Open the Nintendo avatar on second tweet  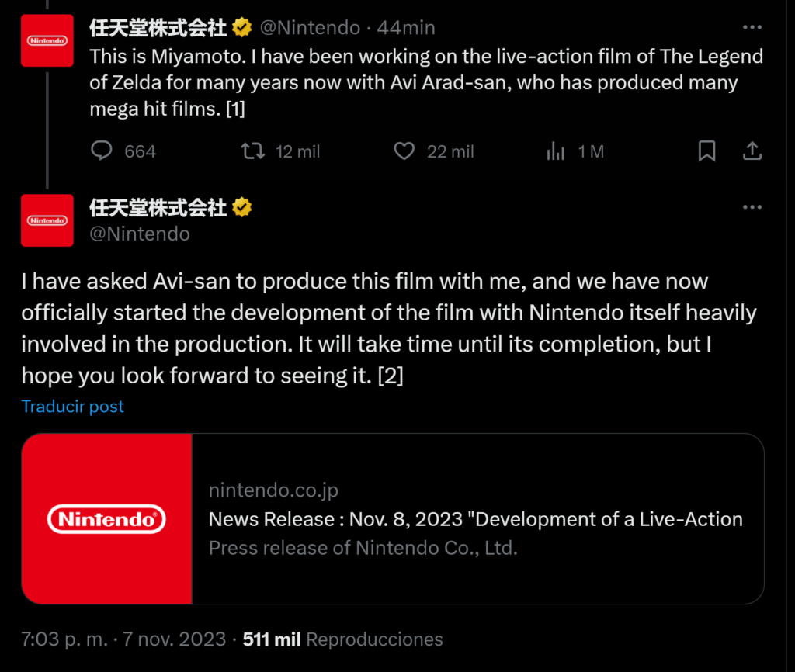pos(47,220)
